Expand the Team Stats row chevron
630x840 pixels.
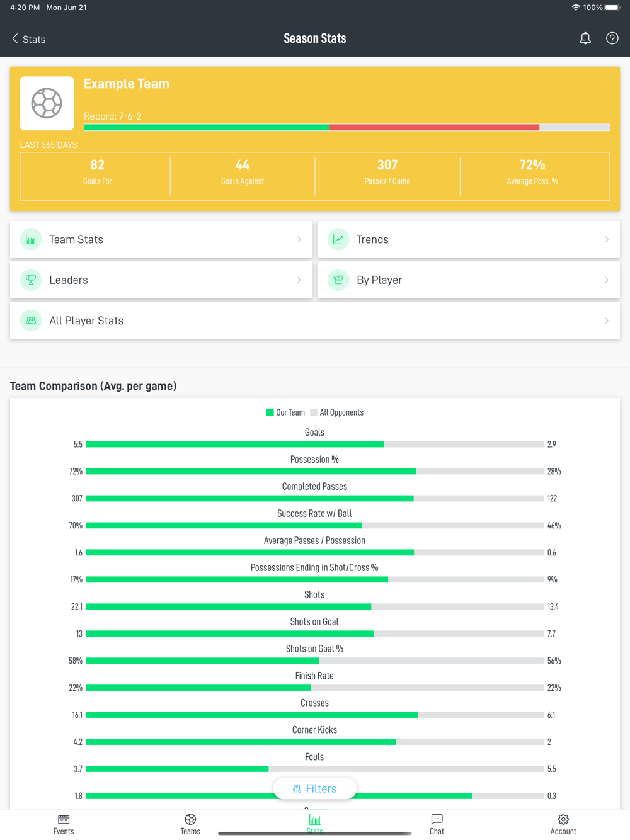click(x=299, y=239)
